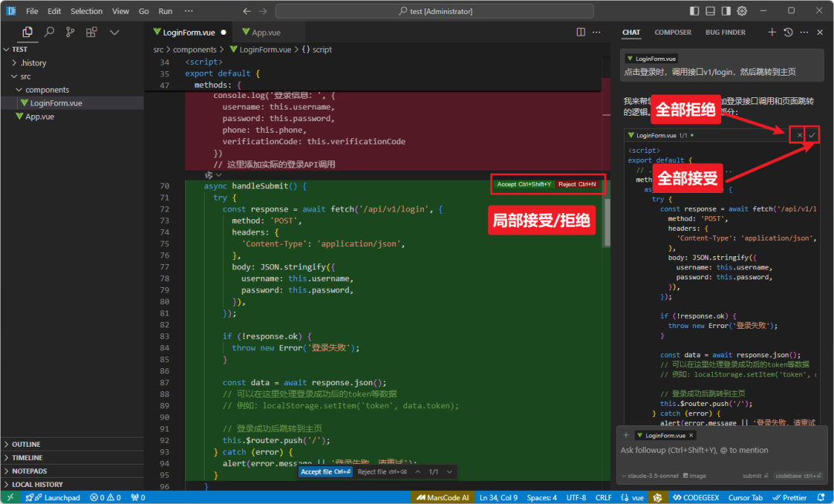This screenshot has width=834, height=504.
Task: Start a new chat with the plus icon
Action: pyautogui.click(x=771, y=32)
